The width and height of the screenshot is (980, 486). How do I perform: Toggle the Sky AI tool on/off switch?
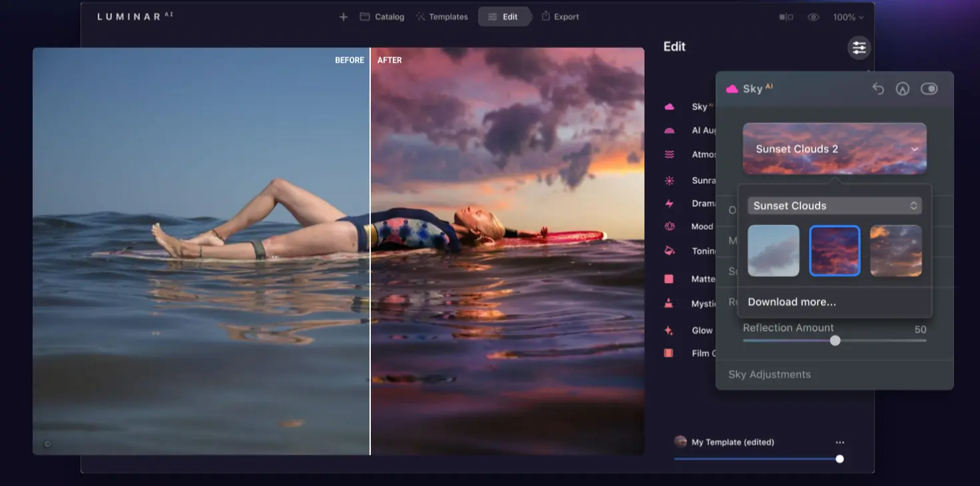(x=929, y=89)
